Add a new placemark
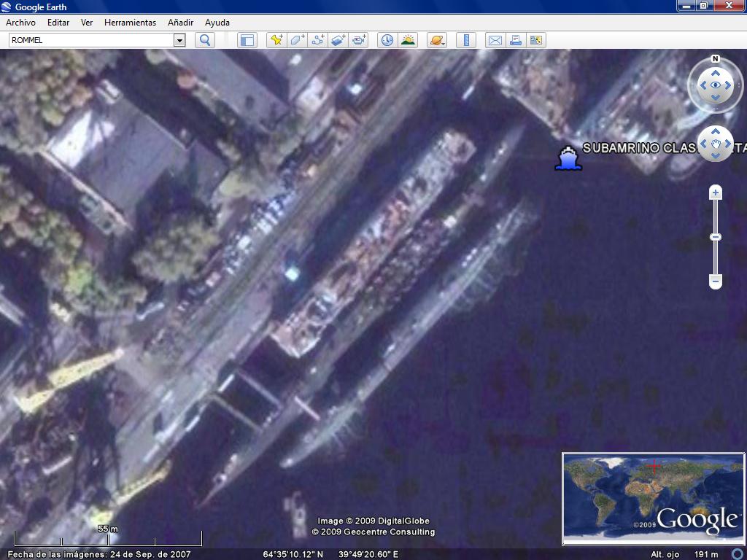 [276, 40]
